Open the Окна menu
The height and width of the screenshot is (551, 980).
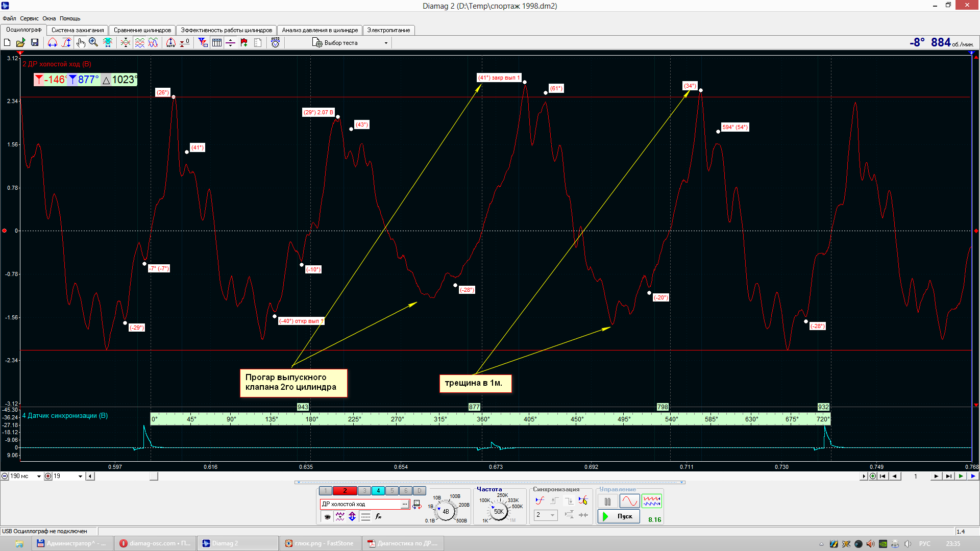pyautogui.click(x=49, y=18)
